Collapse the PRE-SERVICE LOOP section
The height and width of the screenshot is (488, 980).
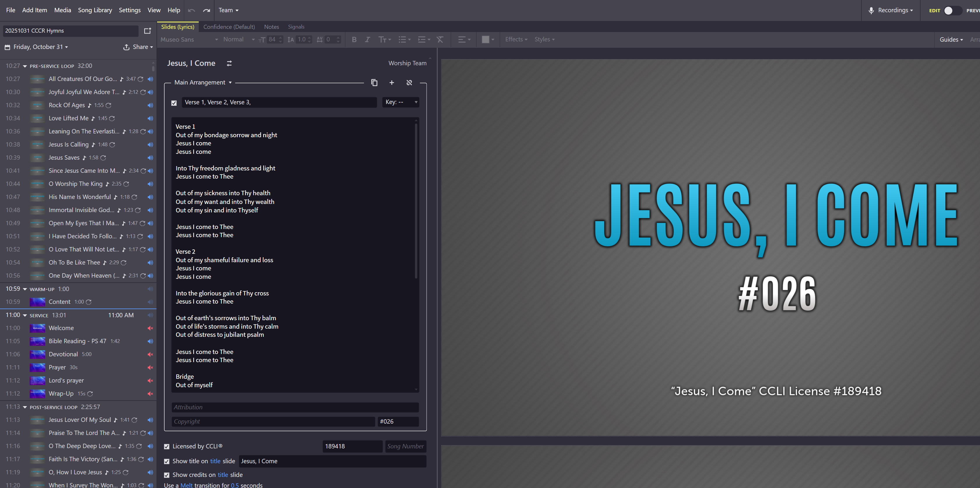pos(25,66)
